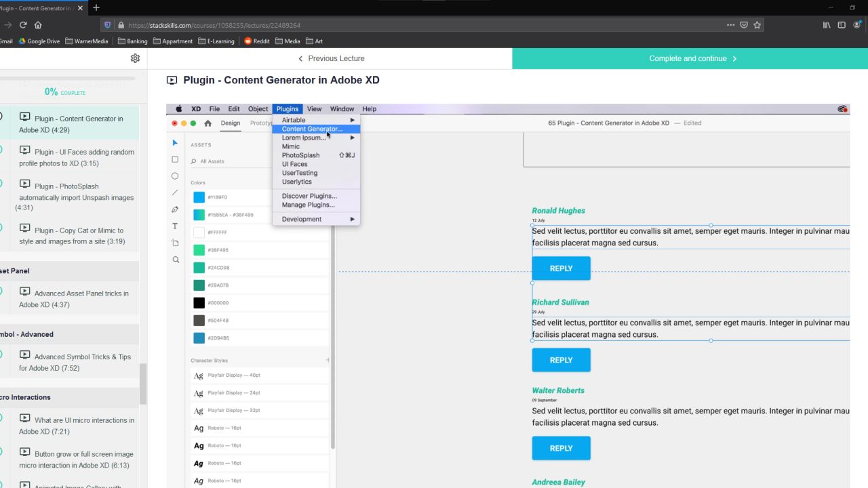Expand the Lorem Ipsum submenu
Image resolution: width=868 pixels, height=488 pixels.
(316, 138)
